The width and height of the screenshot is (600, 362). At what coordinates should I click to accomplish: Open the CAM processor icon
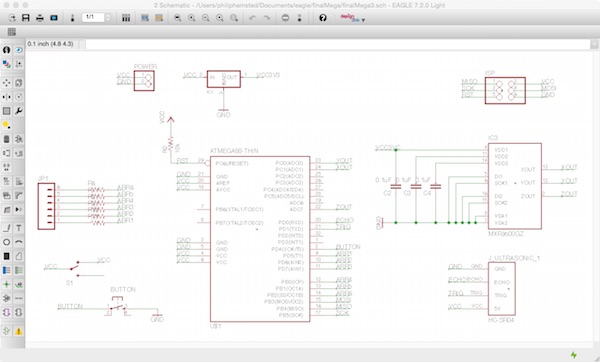pyautogui.click(x=54, y=18)
